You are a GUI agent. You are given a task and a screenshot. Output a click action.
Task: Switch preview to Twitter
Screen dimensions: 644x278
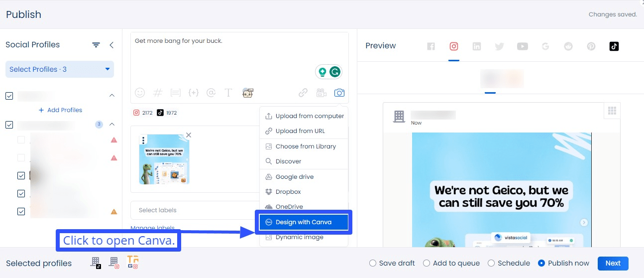pyautogui.click(x=500, y=46)
